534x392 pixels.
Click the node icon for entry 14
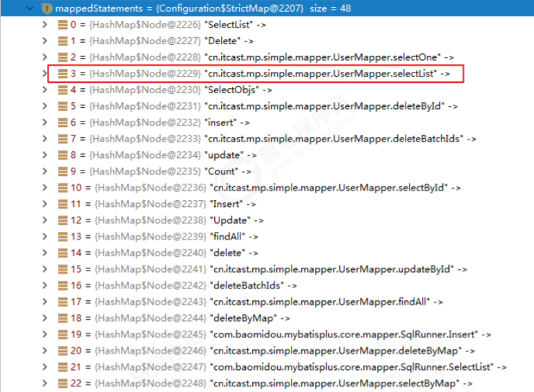point(63,253)
